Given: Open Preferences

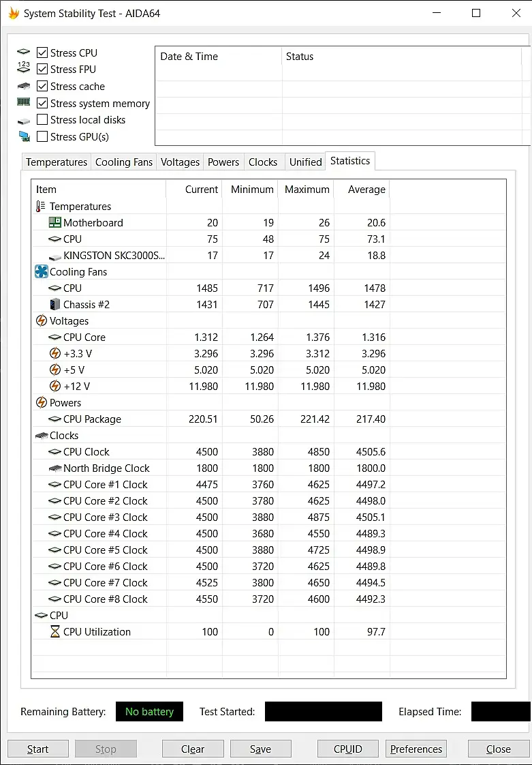Looking at the screenshot, I should tap(416, 749).
